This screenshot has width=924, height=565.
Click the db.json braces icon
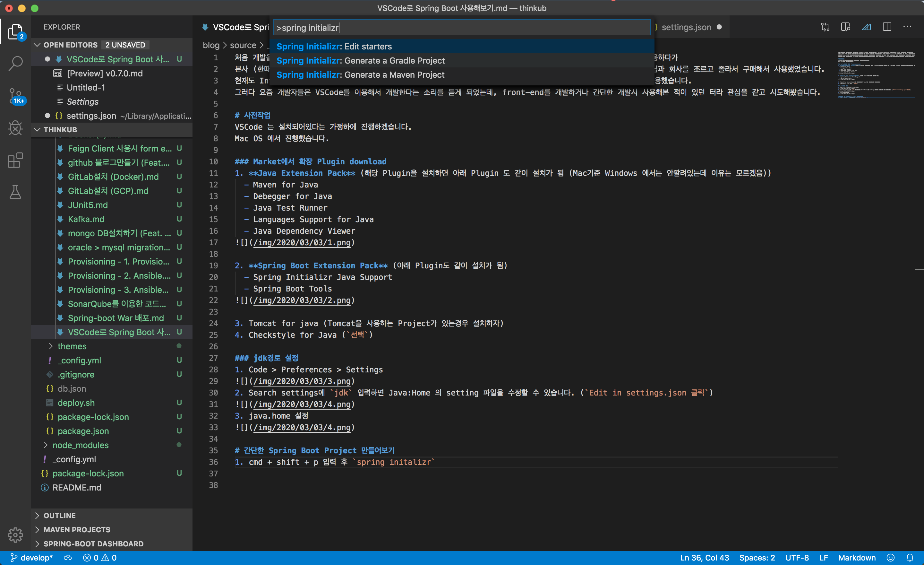click(49, 388)
